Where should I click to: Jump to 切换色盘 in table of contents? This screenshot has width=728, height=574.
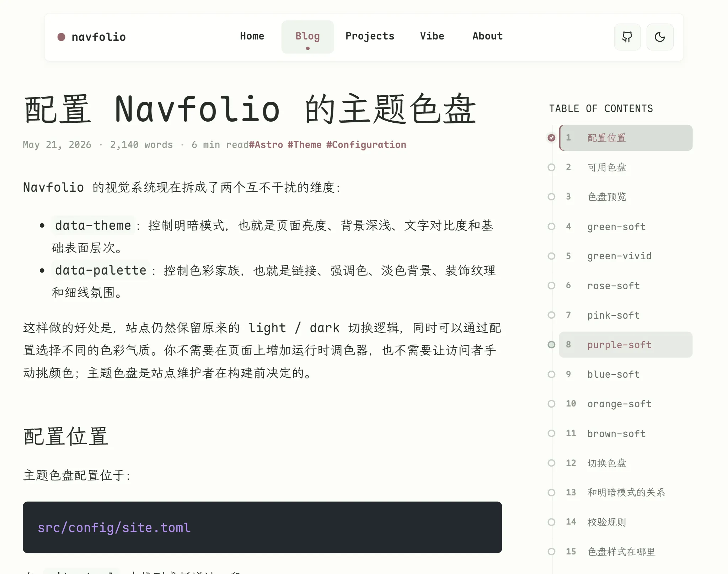(626, 463)
